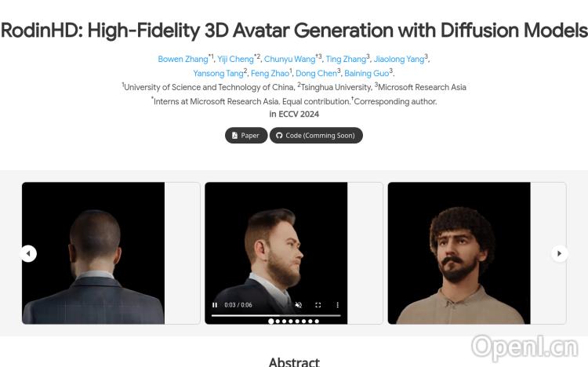Enter fullscreen on the middle video

point(318,305)
